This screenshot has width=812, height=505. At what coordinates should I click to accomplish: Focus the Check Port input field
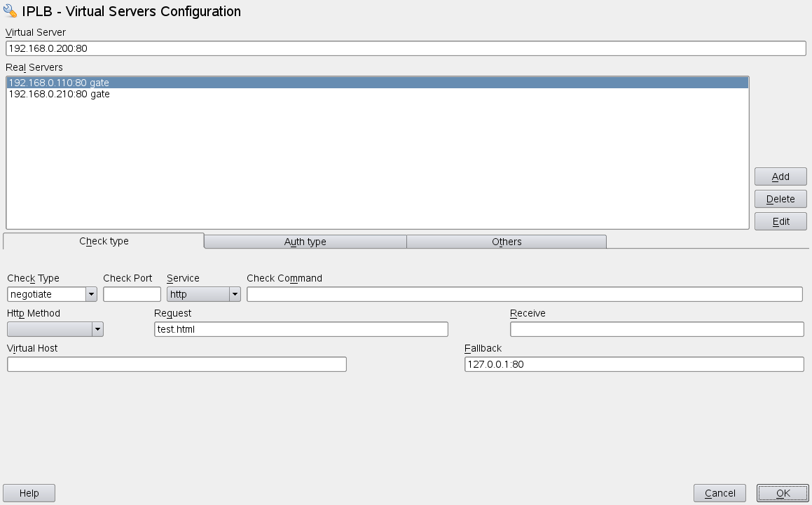click(132, 294)
